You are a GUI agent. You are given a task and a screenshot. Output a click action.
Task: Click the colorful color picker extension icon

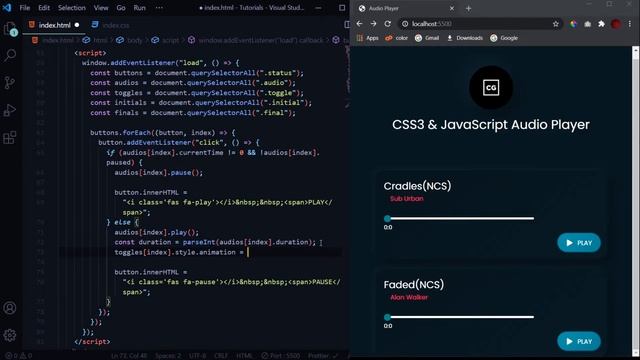573,24
